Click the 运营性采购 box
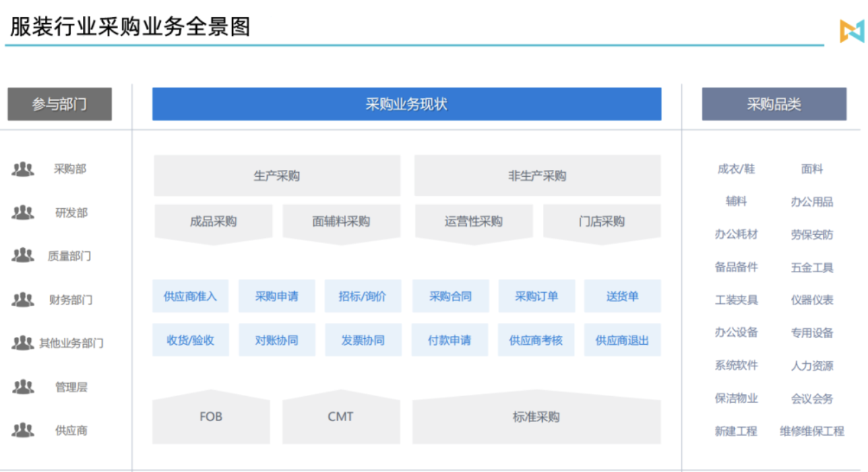Viewport: 868px width, 472px height. [474, 223]
